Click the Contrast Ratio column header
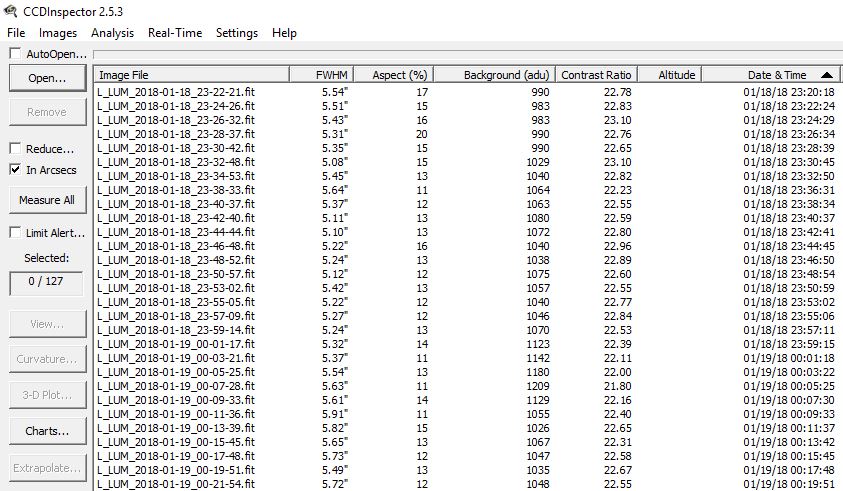This screenshot has width=843, height=491. 596,75
